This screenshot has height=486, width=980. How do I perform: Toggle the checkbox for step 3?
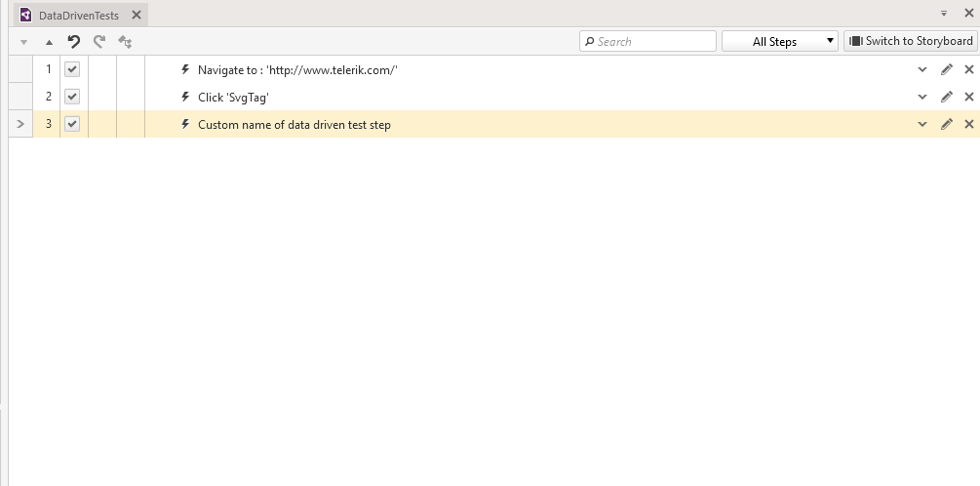point(72,124)
